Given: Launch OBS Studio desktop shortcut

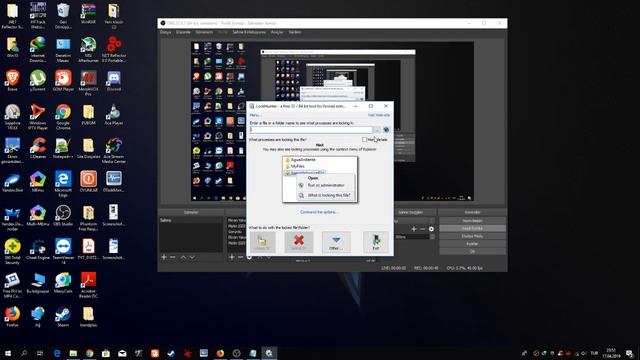Looking at the screenshot, I should point(63,215).
